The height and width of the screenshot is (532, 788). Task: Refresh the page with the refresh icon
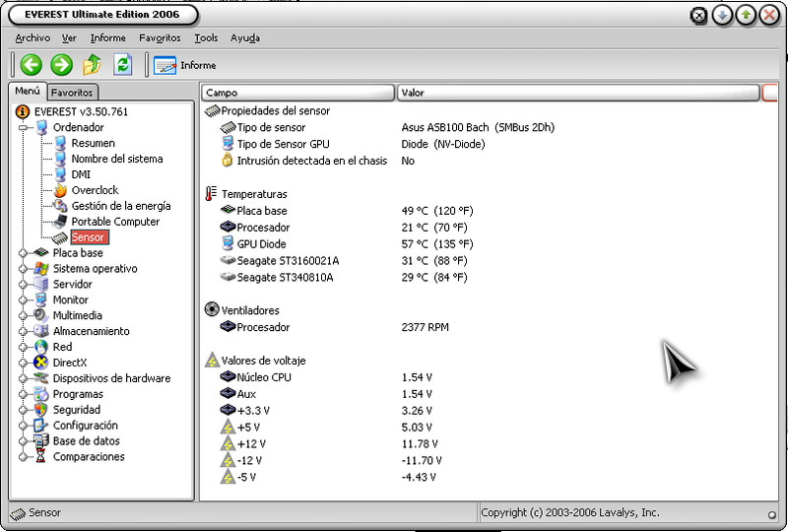pyautogui.click(x=122, y=65)
